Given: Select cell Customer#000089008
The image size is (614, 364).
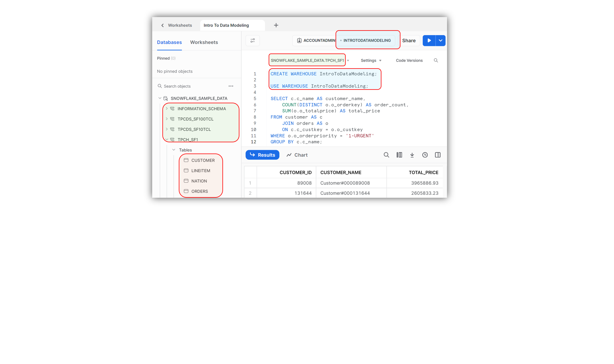Looking at the screenshot, I should 351,183.
